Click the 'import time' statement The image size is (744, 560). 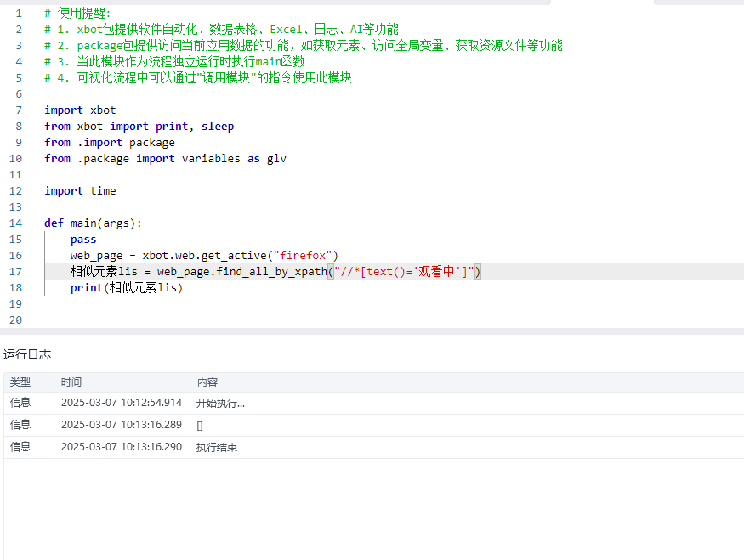click(x=80, y=191)
